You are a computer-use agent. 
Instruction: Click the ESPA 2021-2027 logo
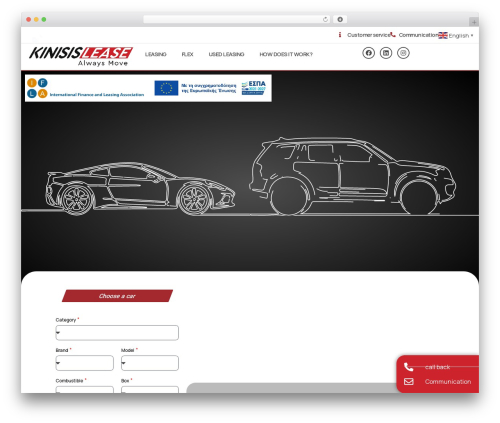coord(254,88)
